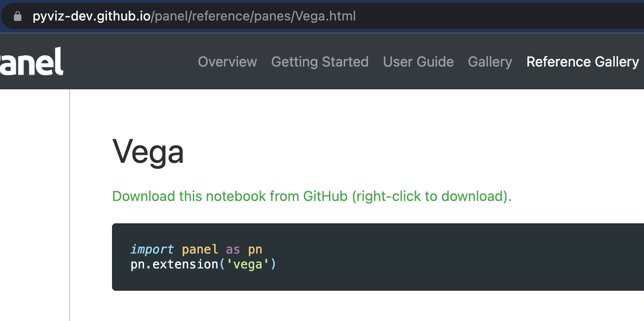Navigate to the User Guide section
The height and width of the screenshot is (321, 644).
coord(418,61)
